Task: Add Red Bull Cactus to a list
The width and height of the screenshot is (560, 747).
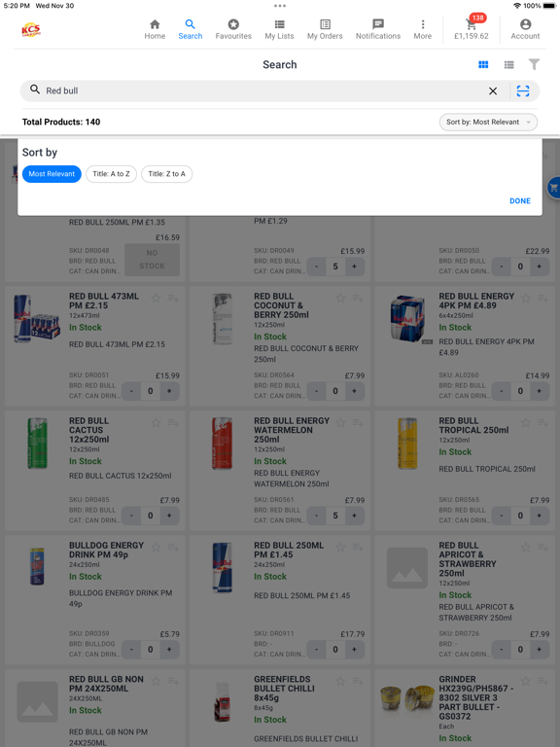Action: [x=173, y=422]
